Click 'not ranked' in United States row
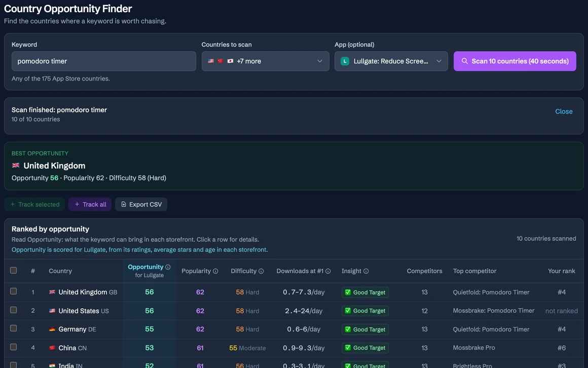This screenshot has height=368, width=588. (x=561, y=311)
